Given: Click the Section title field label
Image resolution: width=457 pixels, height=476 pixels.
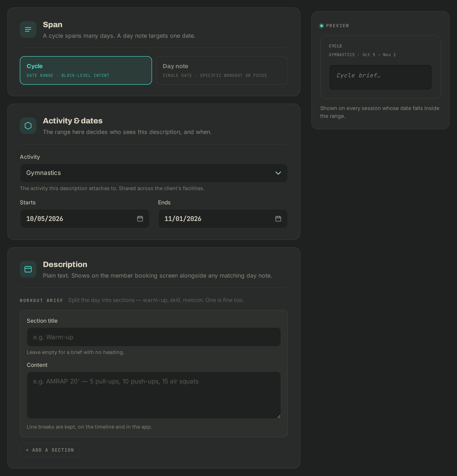Looking at the screenshot, I should point(42,321).
